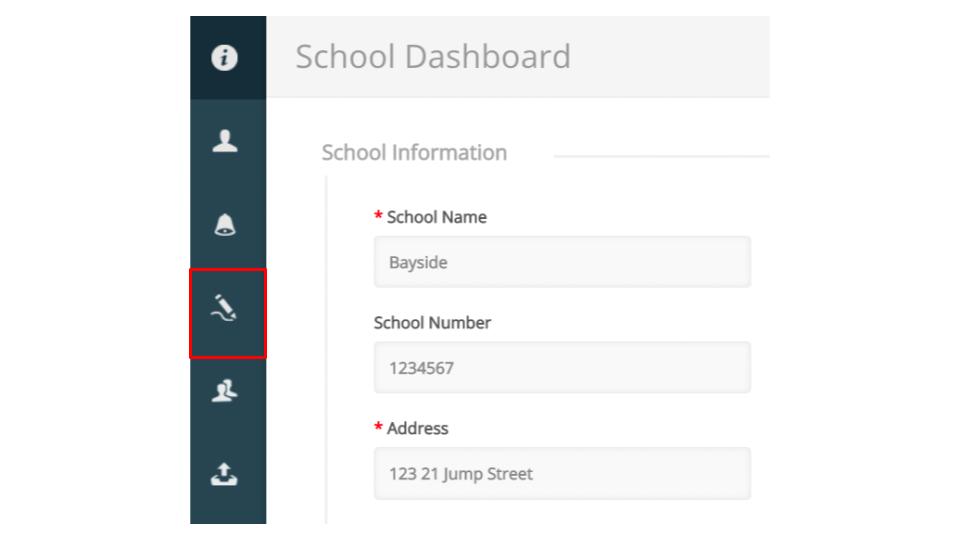Click the Address label text

[417, 428]
